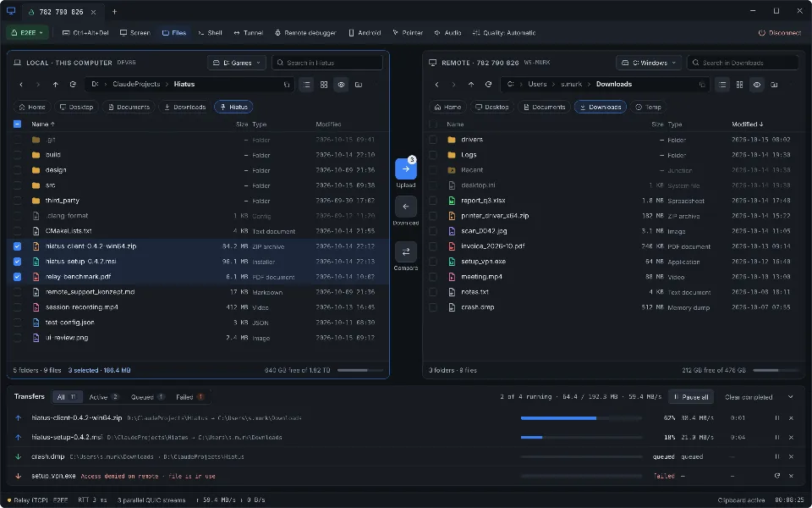Image resolution: width=812 pixels, height=508 pixels.
Task: Open the Remote debugger toolbar item
Action: click(305, 33)
